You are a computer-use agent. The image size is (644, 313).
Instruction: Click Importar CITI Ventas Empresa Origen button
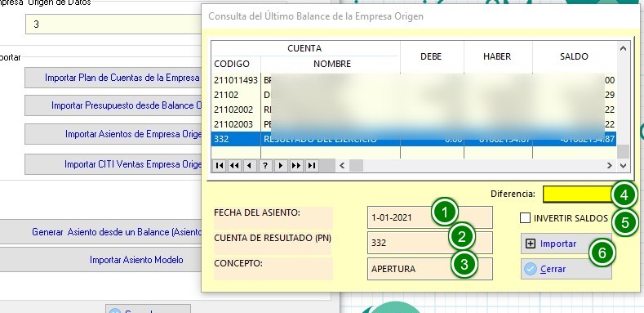click(x=113, y=164)
